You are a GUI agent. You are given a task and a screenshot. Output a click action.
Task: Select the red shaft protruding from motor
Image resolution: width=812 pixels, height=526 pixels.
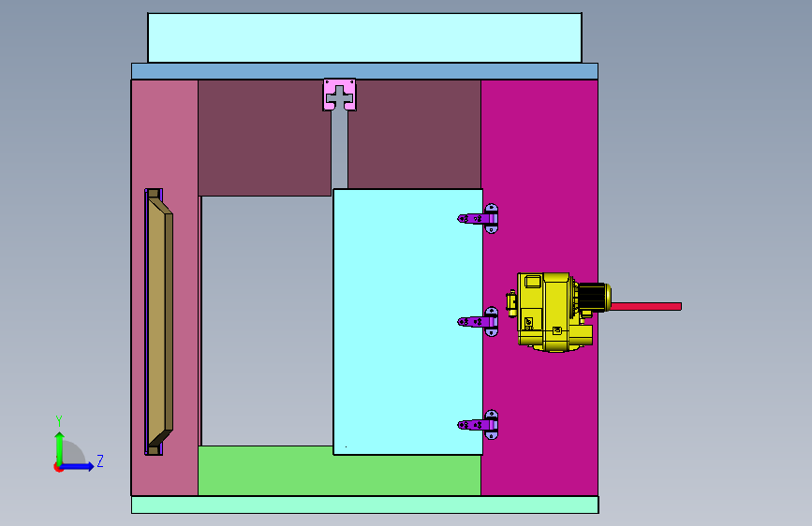[646, 306]
